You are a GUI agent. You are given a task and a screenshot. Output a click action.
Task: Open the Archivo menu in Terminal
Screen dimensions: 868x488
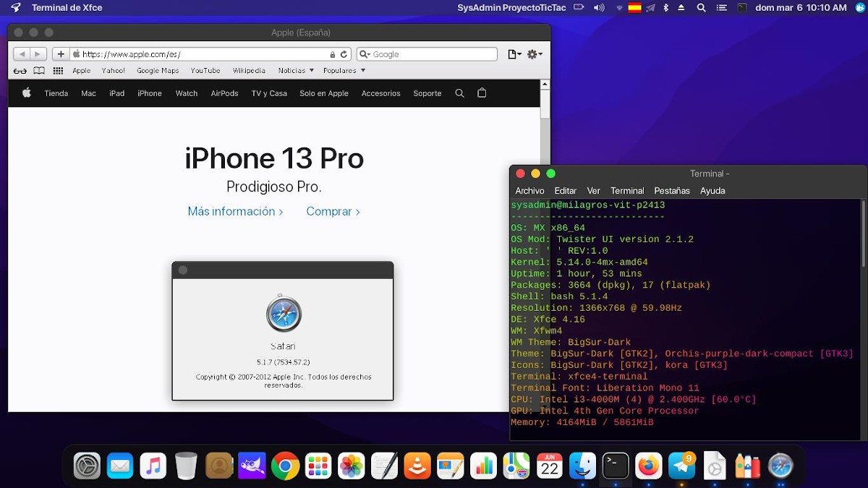[529, 191]
